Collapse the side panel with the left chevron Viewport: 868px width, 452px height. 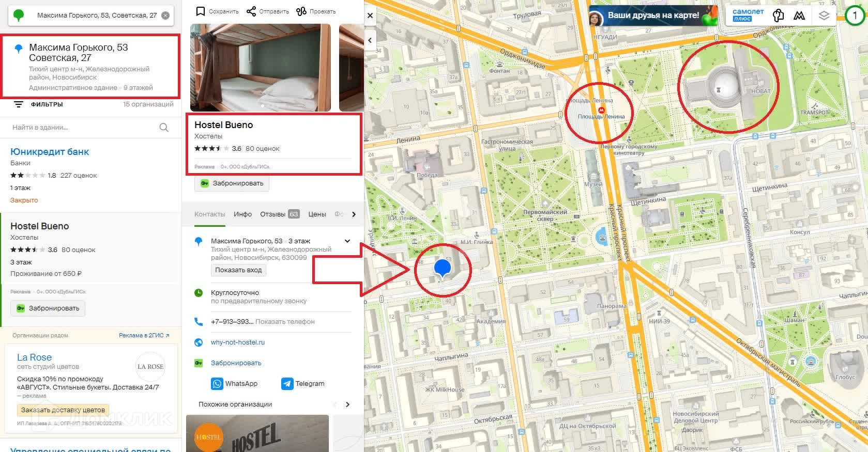tap(370, 40)
